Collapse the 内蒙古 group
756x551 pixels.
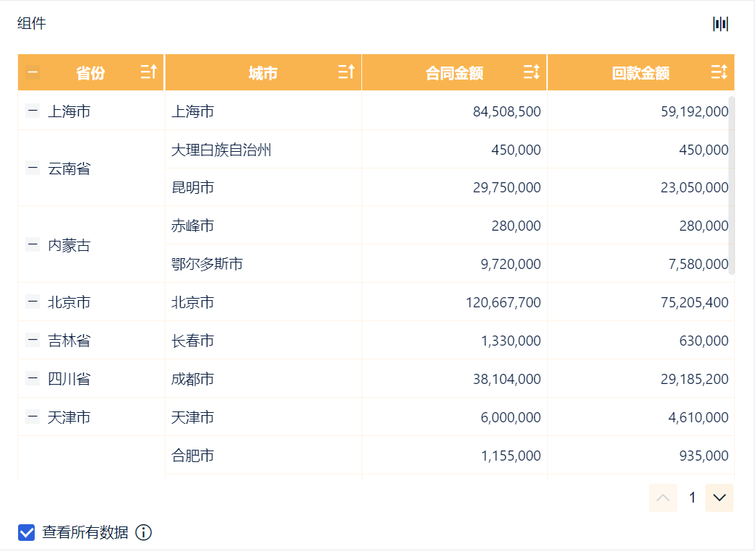33,244
